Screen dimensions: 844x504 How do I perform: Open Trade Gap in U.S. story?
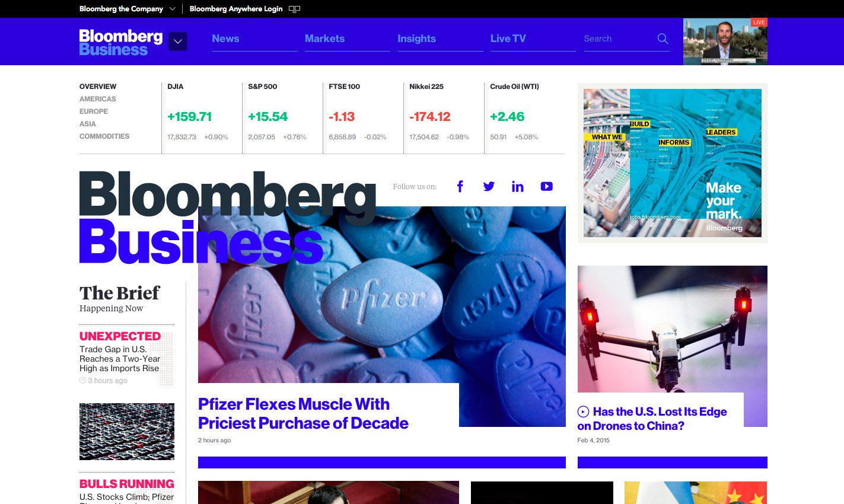[x=120, y=359]
